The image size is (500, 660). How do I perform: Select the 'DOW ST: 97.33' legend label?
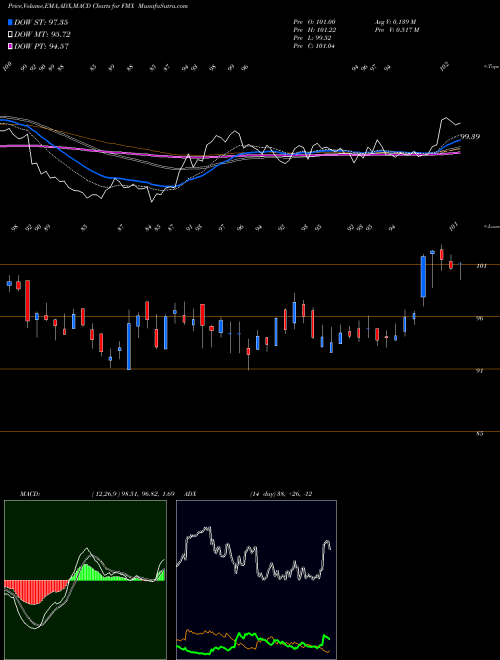(41, 23)
